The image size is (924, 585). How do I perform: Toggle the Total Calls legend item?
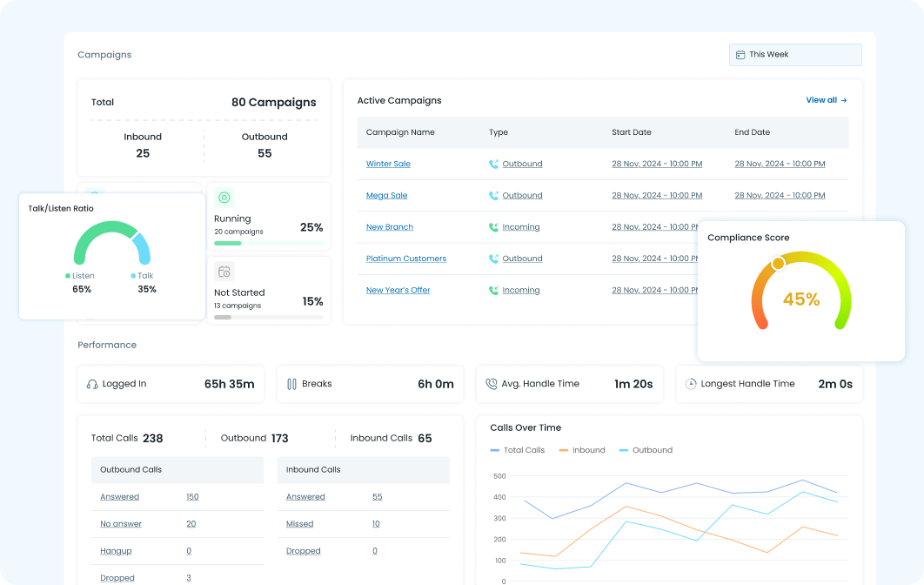tap(518, 450)
